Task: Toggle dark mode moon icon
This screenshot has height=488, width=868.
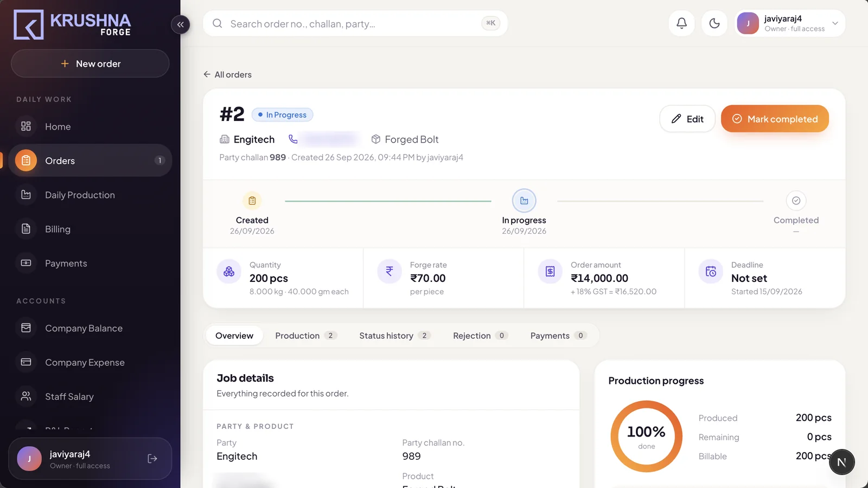Action: click(x=714, y=23)
